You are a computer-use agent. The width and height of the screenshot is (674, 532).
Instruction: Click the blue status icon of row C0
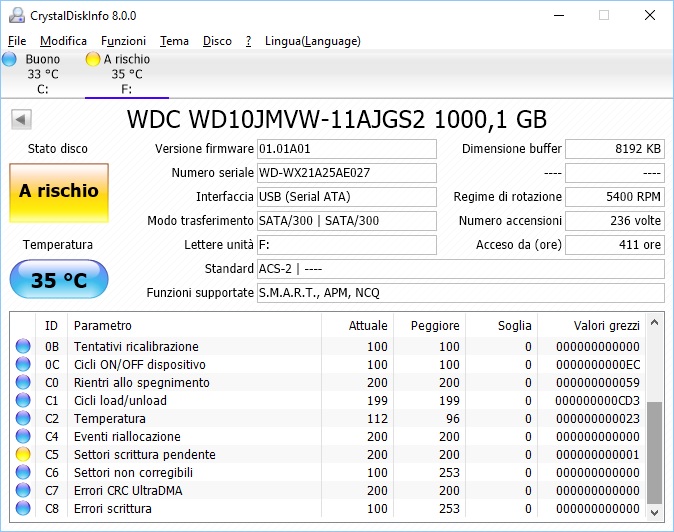(23, 382)
